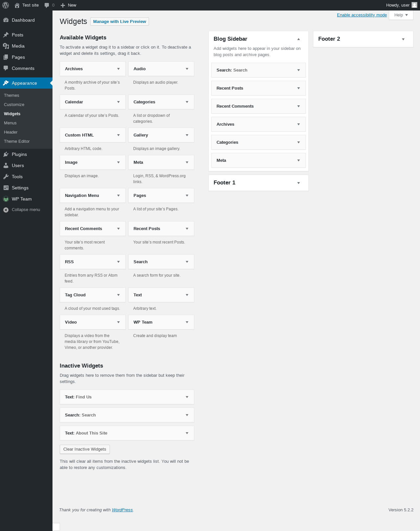Click Categories widget in Blog Sidebar
This screenshot has width=420, height=531.
coord(259,142)
